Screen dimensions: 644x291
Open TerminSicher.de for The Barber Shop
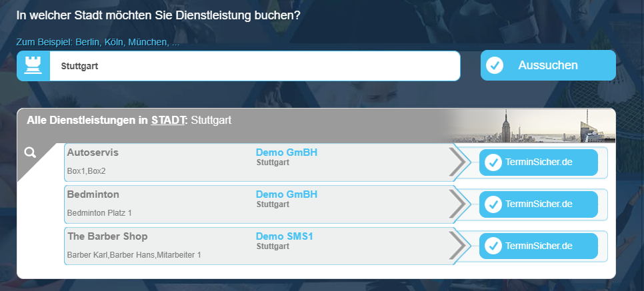pos(539,246)
